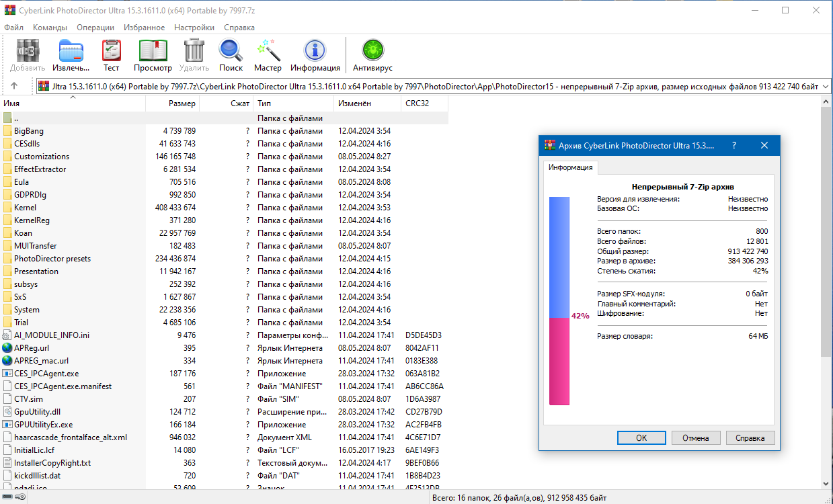This screenshot has width=833, height=504.
Task: Open the Файл menu
Action: coord(13,28)
